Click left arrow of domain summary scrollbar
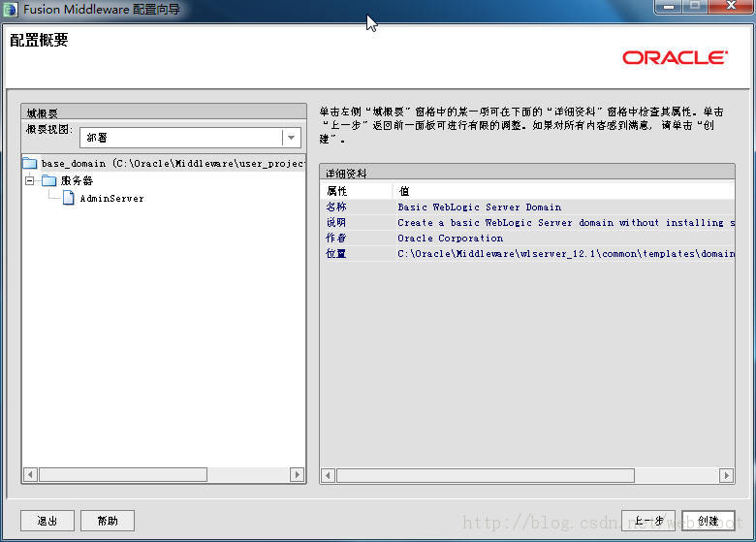The width and height of the screenshot is (756, 542). click(x=30, y=474)
